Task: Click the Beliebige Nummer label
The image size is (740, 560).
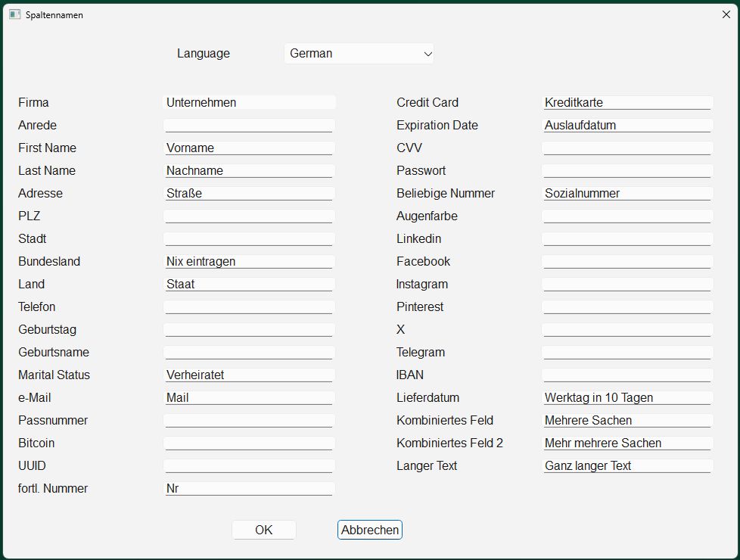Action: point(446,193)
